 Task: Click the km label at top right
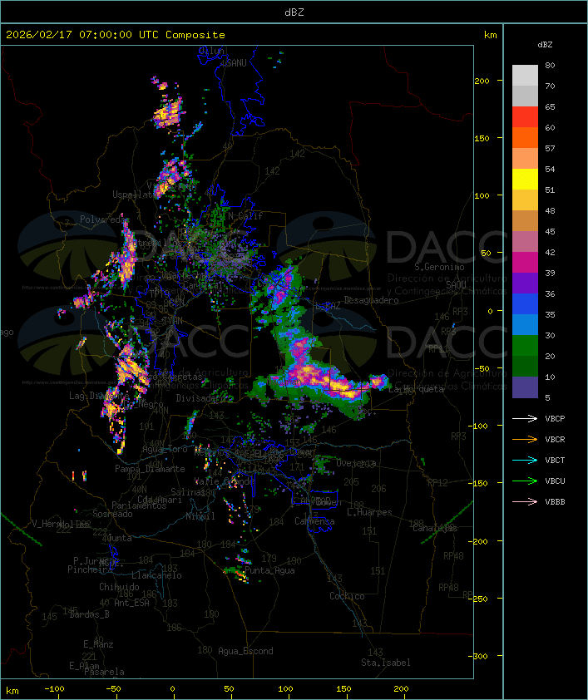pyautogui.click(x=490, y=35)
